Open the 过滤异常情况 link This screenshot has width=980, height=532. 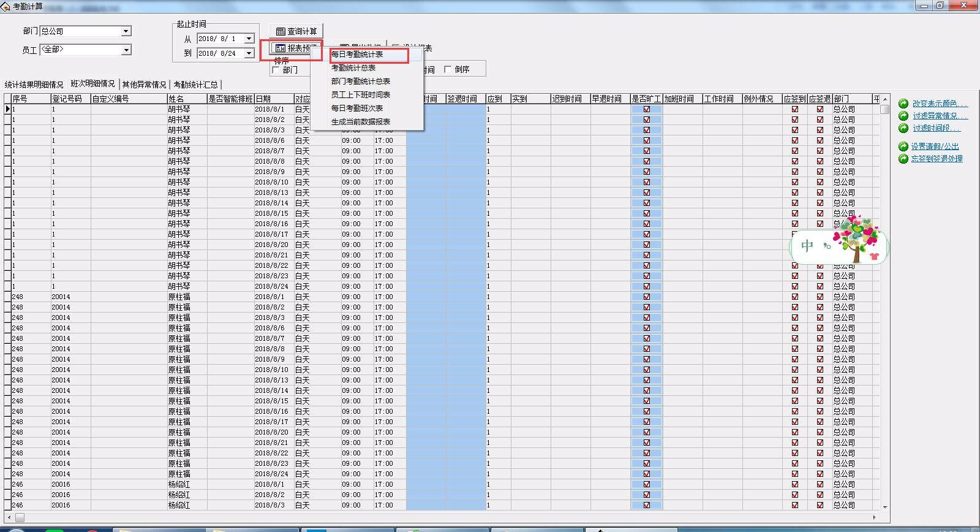tap(940, 116)
